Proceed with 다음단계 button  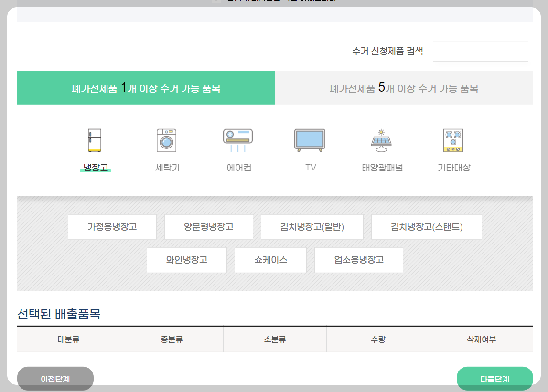(x=495, y=379)
